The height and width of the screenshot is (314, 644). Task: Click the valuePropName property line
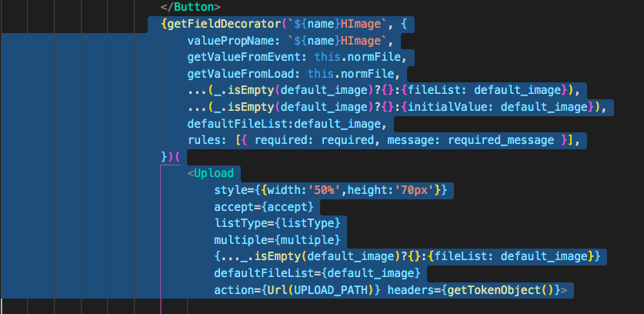click(x=290, y=41)
